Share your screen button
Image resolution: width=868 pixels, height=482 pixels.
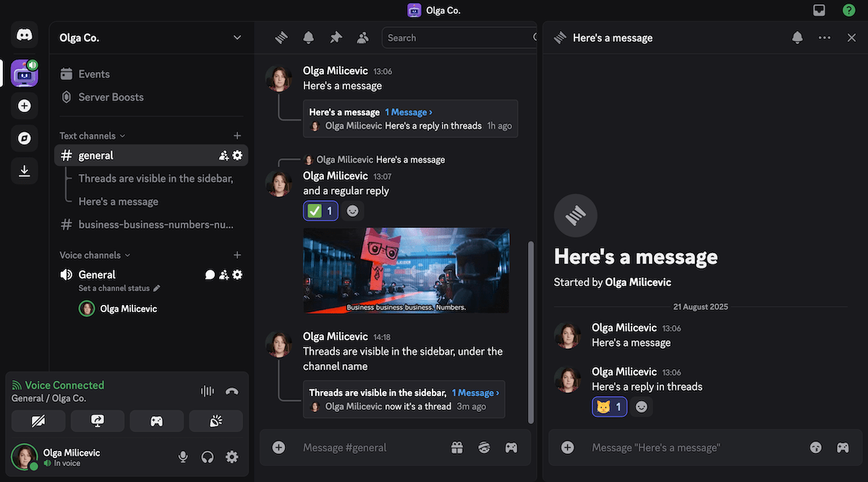point(98,421)
